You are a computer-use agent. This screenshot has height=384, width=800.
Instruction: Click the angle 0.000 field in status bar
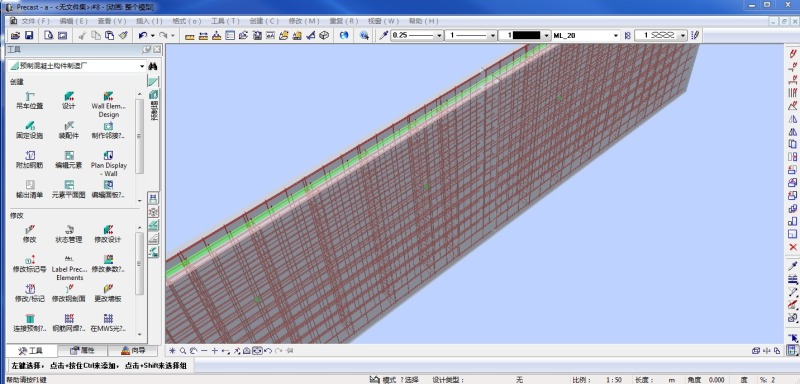(x=716, y=380)
